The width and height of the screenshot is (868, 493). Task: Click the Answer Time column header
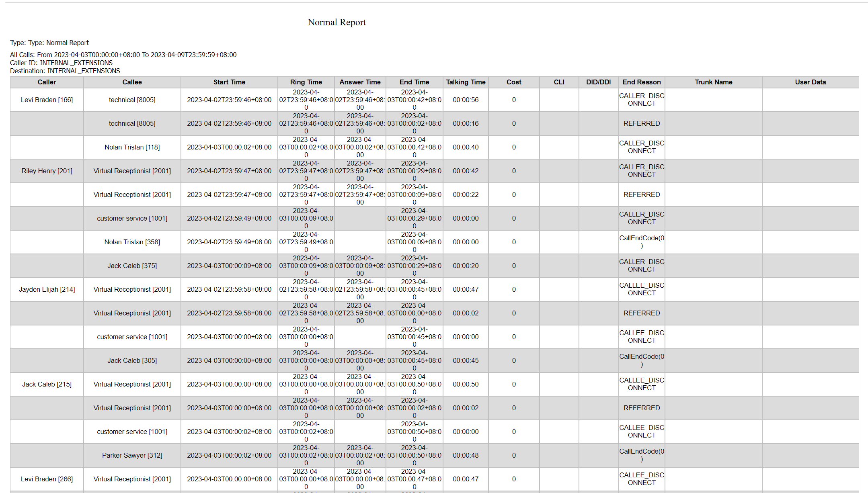pos(360,82)
